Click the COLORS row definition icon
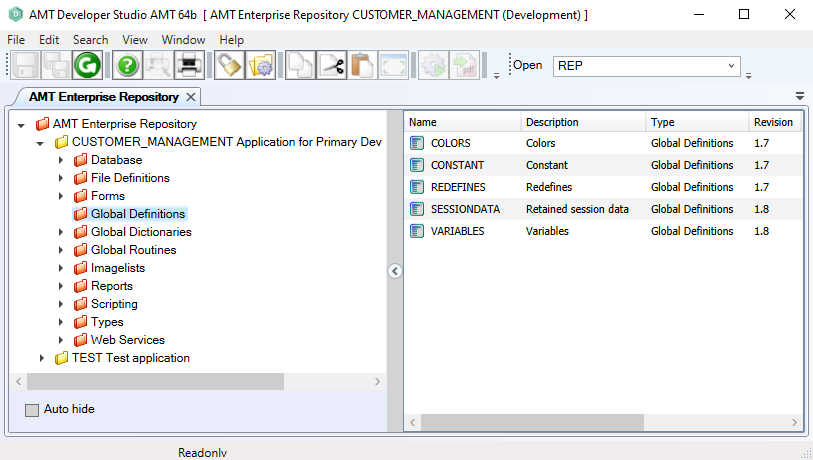 (x=417, y=143)
